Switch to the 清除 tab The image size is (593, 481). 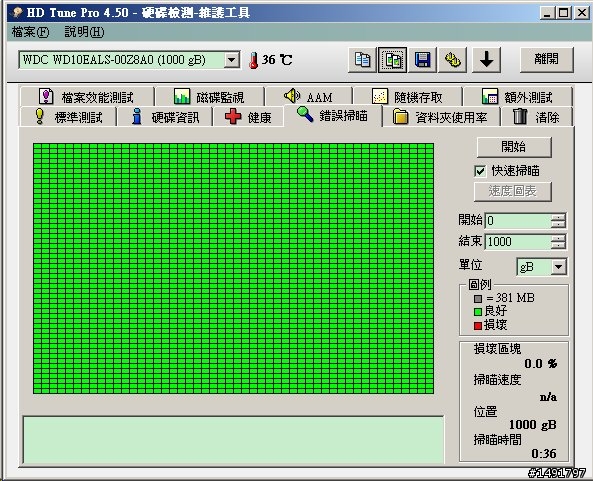coord(536,117)
